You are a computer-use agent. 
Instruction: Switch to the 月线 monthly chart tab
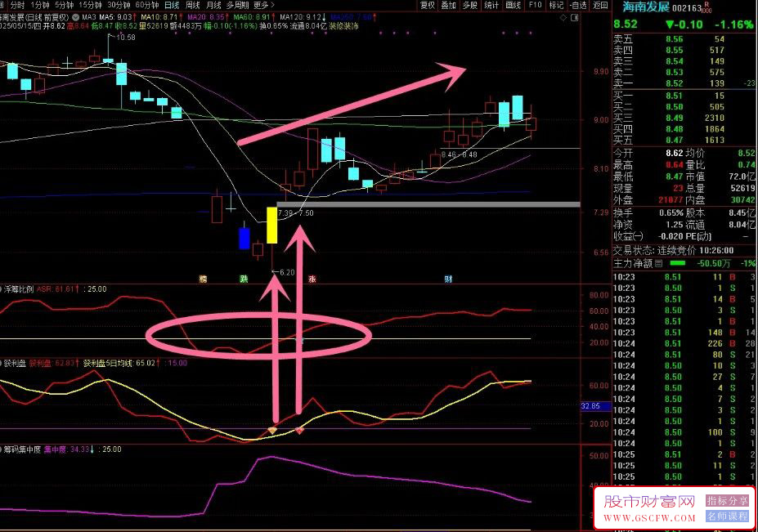tap(213, 5)
